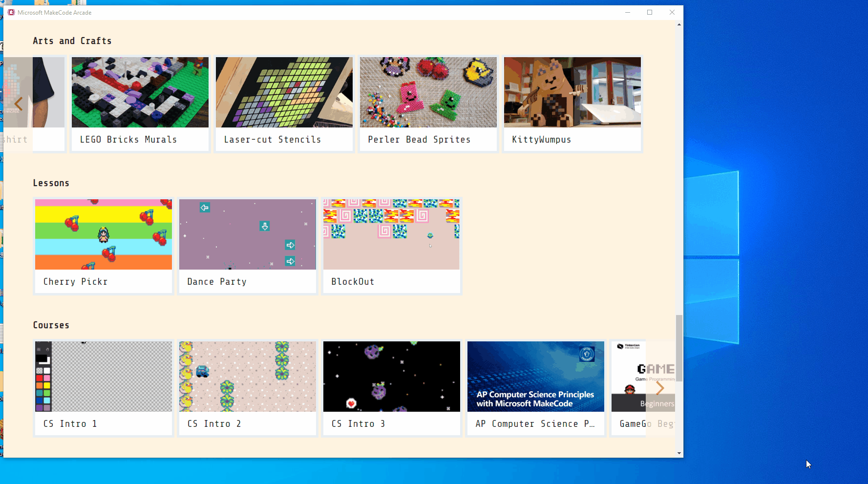Viewport: 868px width, 484px height.
Task: Click the Perler Bead Sprites title
Action: pyautogui.click(x=419, y=140)
